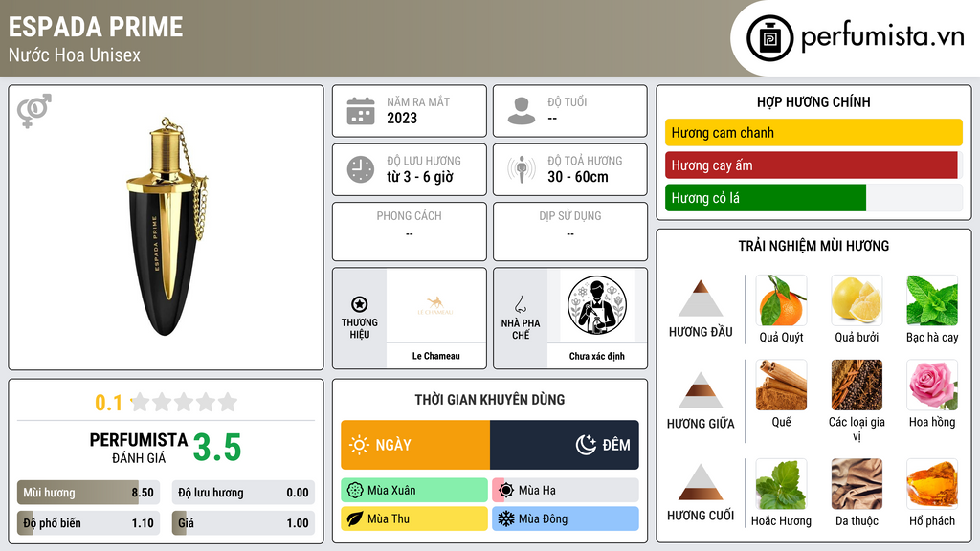Select the Ngày daytime segment
980x551 pixels.
pos(415,445)
